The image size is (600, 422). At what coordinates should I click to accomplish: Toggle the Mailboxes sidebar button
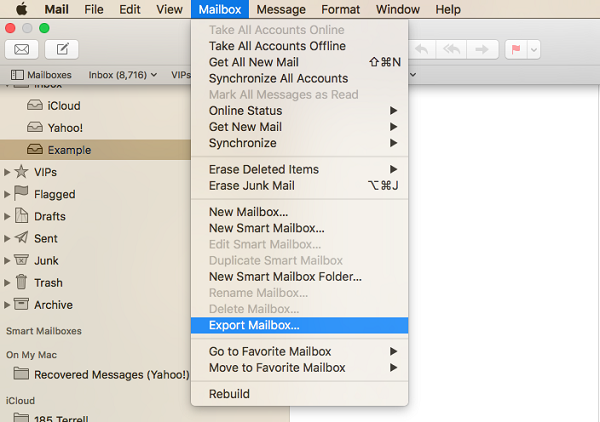[x=42, y=75]
